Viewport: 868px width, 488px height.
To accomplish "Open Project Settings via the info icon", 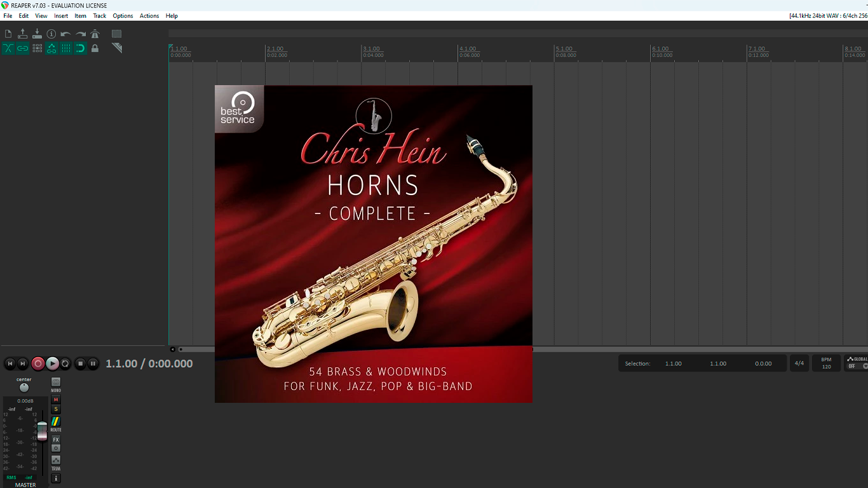I will (x=51, y=34).
